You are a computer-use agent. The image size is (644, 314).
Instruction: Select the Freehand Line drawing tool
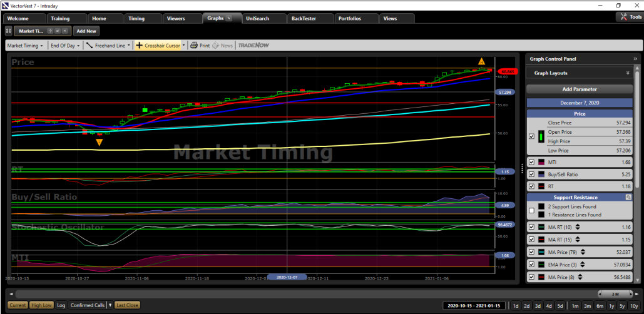(x=106, y=46)
